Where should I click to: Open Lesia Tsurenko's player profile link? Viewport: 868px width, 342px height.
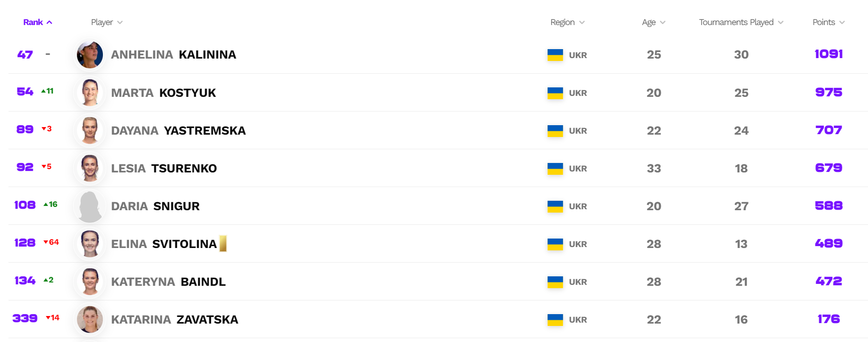coord(164,169)
